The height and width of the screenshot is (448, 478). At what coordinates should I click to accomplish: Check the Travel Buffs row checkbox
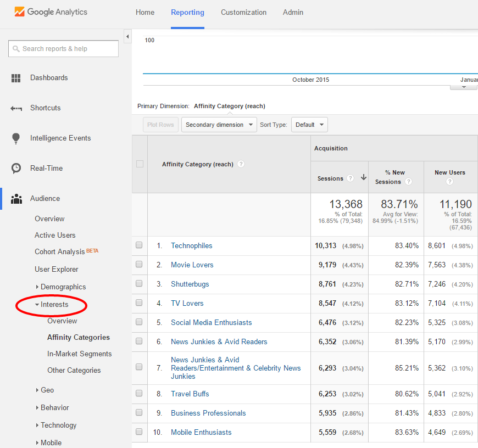[139, 393]
